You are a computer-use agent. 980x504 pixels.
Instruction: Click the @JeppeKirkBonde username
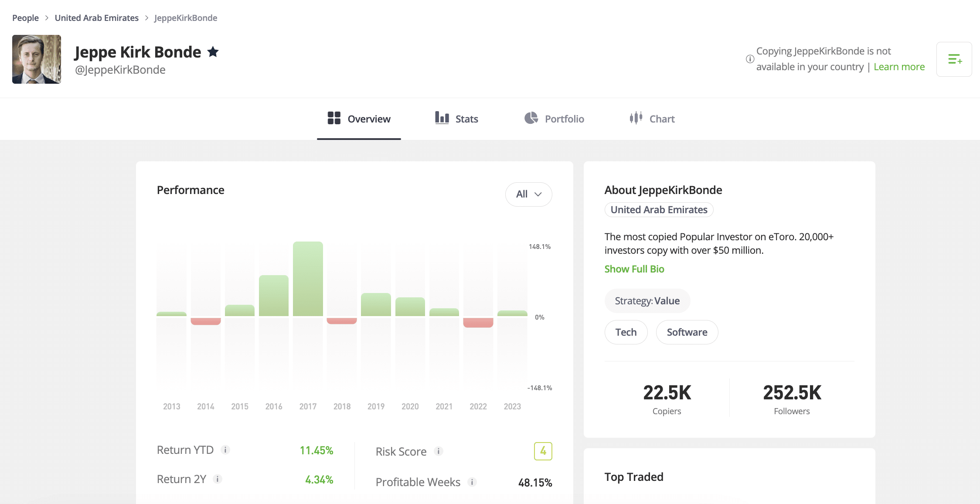120,70
